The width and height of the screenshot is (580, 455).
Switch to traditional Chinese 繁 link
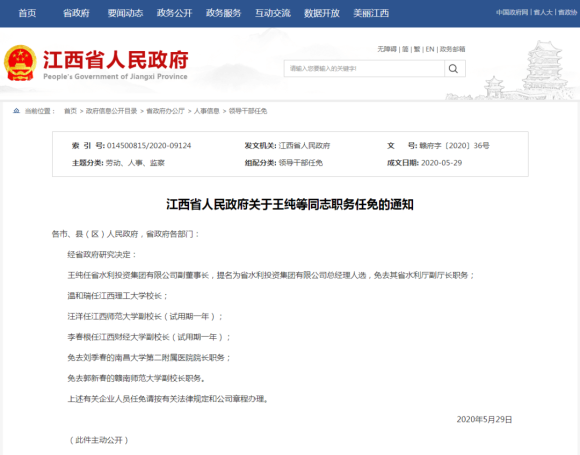(417, 49)
